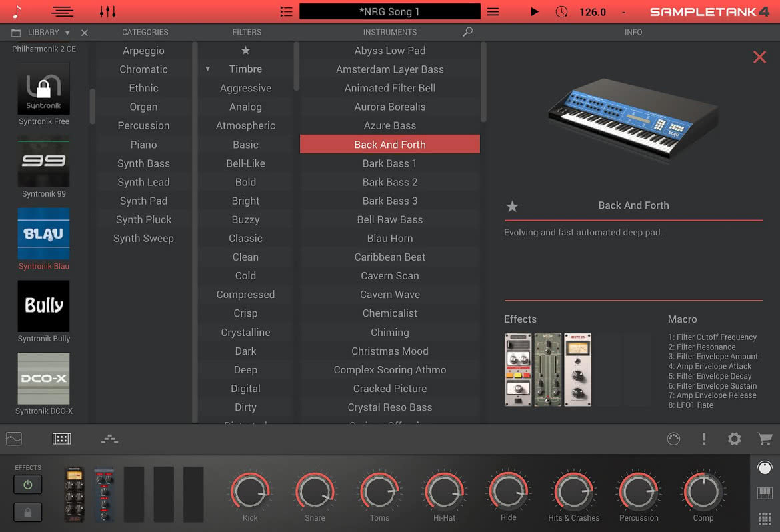This screenshot has height=532, width=780.
Task: Click the instruments list scrollbar
Action: pos(483,83)
